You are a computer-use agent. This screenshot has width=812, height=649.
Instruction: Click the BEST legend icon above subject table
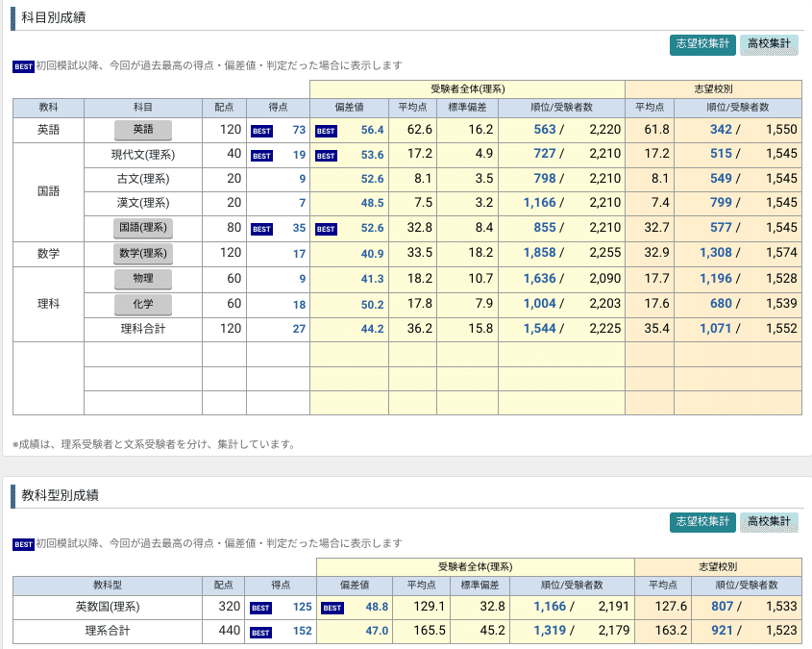point(23,66)
